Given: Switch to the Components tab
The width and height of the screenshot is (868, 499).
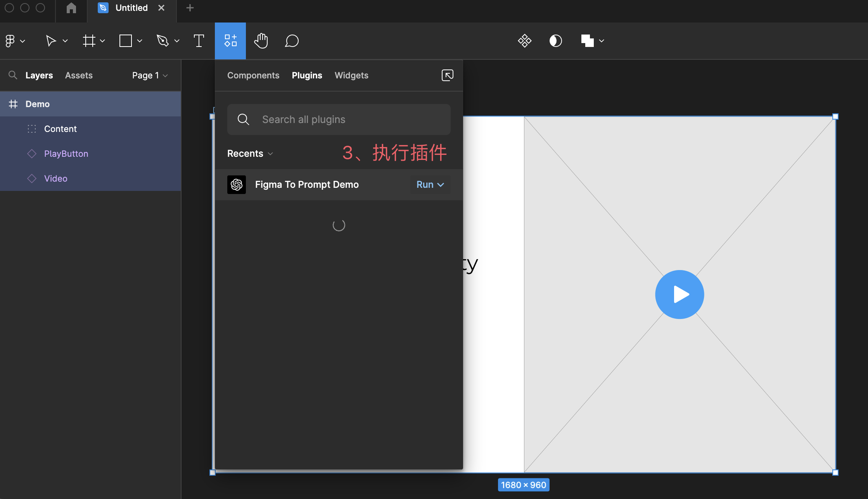Looking at the screenshot, I should click(253, 75).
